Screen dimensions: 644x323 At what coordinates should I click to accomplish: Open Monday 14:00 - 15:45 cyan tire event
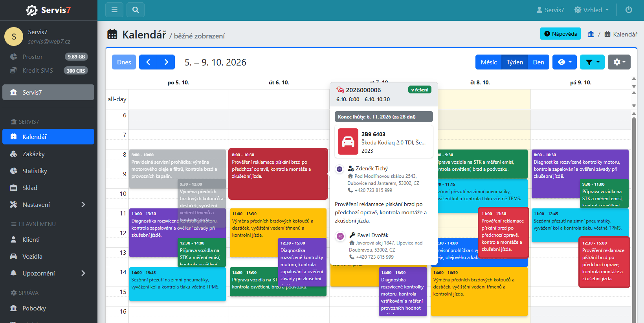coord(178,284)
